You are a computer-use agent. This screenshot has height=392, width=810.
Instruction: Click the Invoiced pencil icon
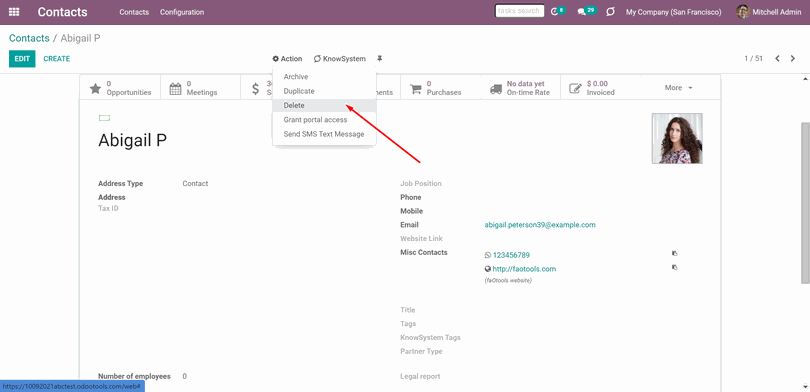tap(575, 88)
